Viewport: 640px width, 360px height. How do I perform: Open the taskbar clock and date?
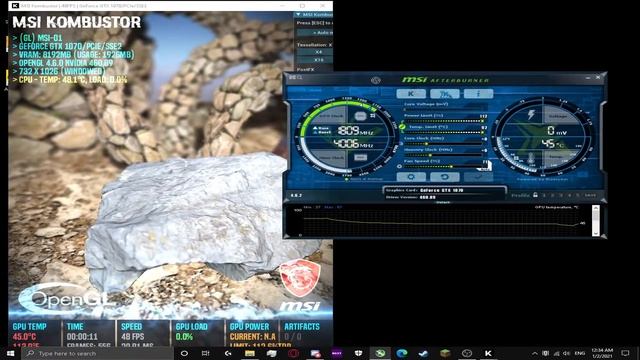point(602,353)
